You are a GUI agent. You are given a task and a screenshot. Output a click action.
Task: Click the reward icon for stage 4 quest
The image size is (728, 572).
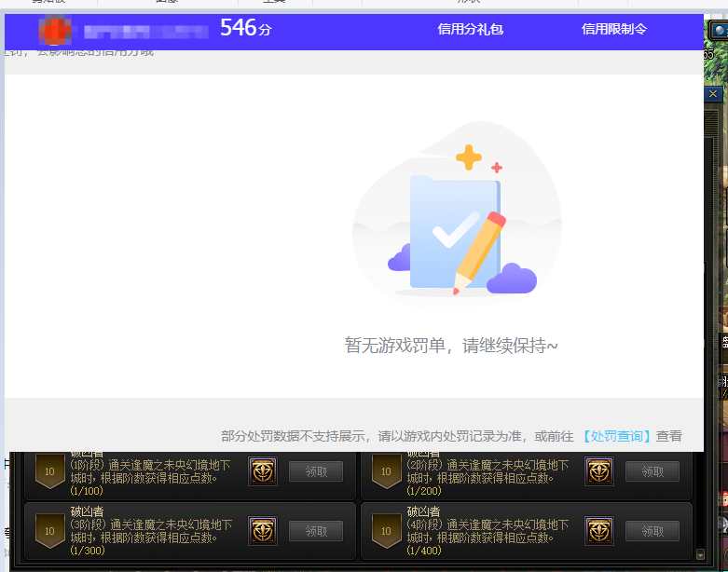point(598,531)
